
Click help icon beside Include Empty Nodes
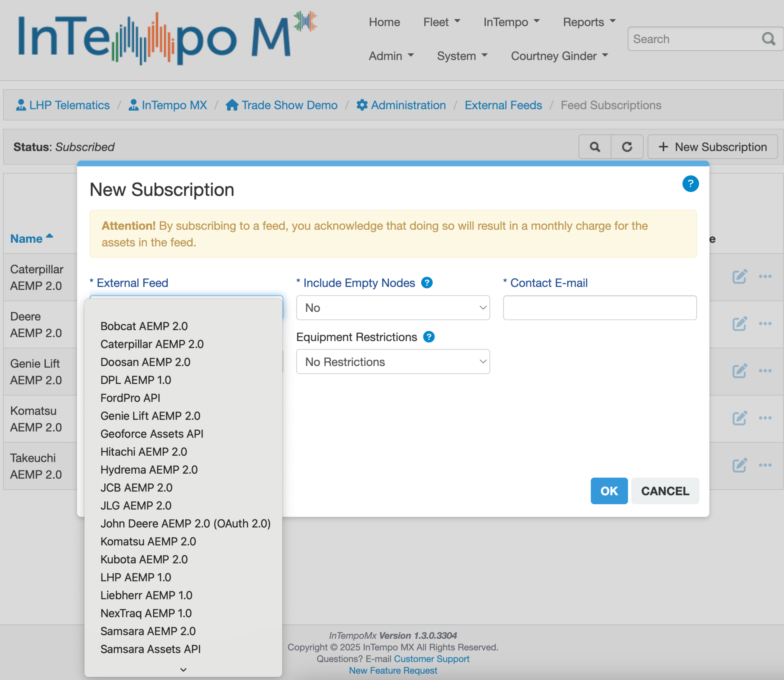[427, 283]
